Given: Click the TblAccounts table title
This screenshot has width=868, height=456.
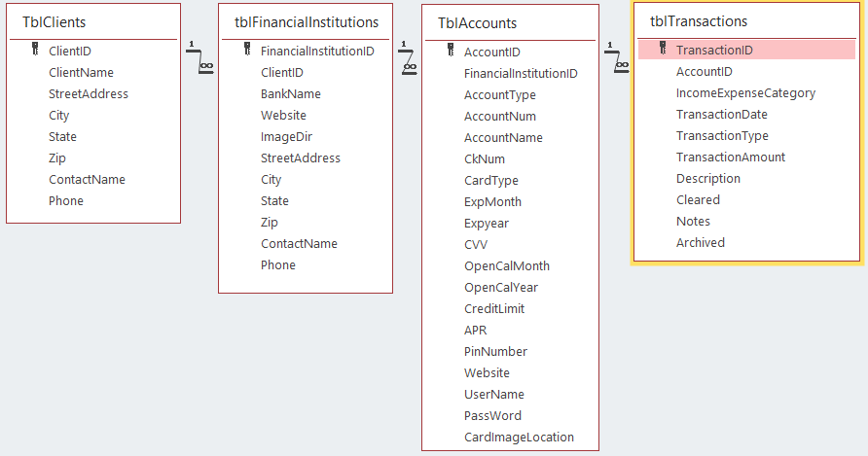Looking at the screenshot, I should [x=477, y=23].
